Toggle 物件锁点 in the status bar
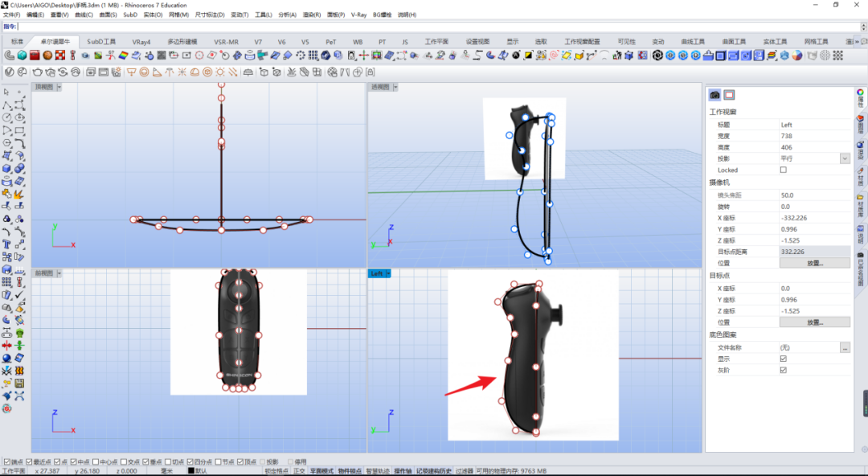The width and height of the screenshot is (868, 476). [350, 471]
